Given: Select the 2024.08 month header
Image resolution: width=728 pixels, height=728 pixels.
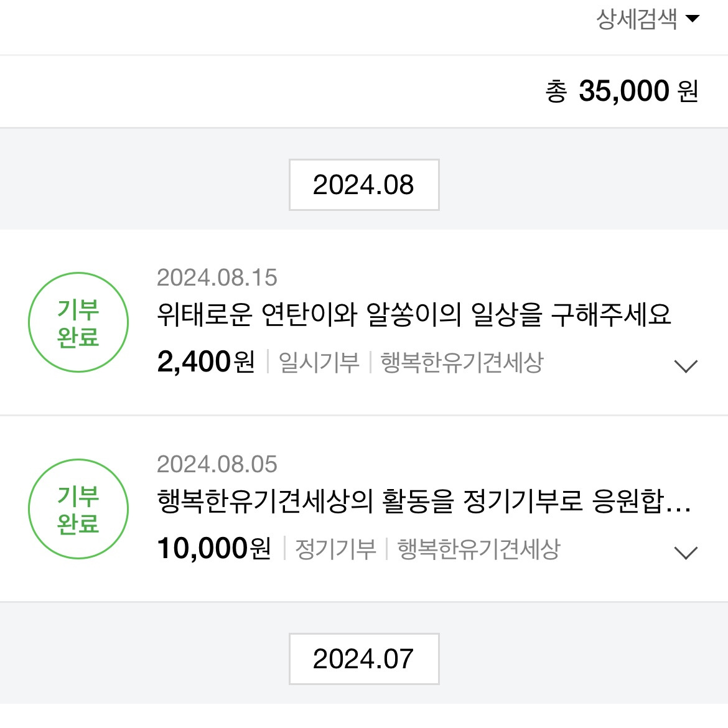Looking at the screenshot, I should click(363, 185).
